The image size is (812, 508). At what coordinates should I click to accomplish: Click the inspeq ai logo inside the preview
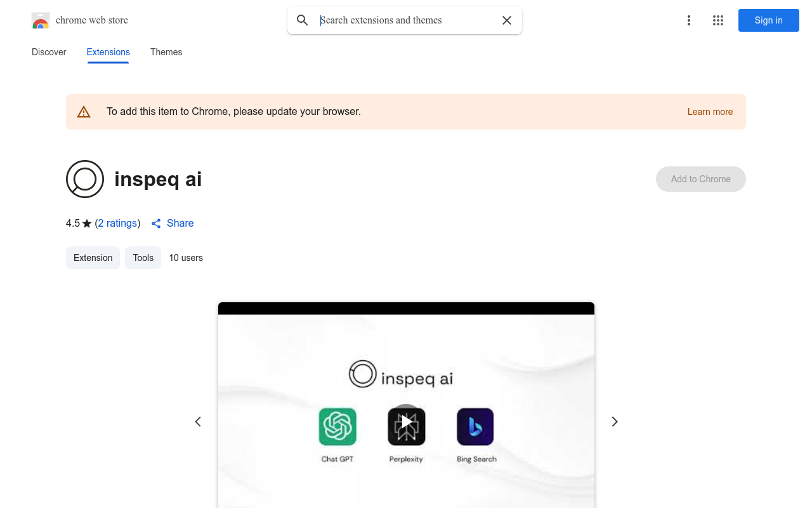point(401,375)
